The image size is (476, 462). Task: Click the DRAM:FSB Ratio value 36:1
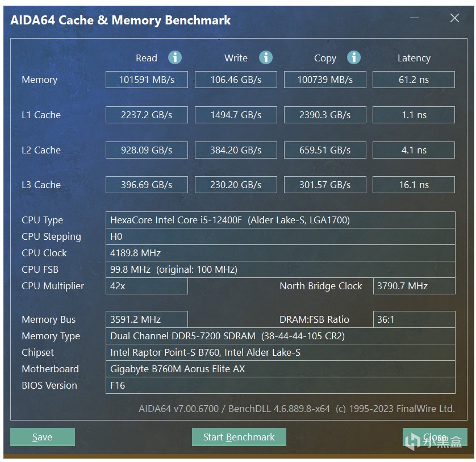[x=414, y=319]
